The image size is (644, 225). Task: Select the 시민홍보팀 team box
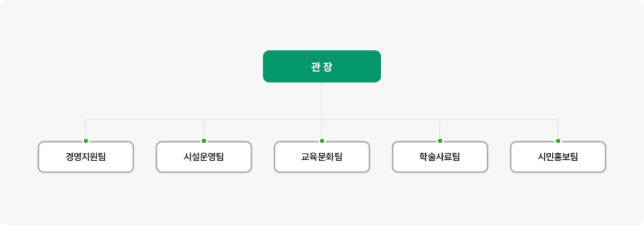coord(558,157)
